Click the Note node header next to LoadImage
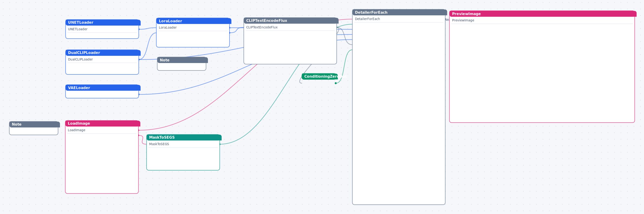The height and width of the screenshot is (214, 644). point(34,124)
